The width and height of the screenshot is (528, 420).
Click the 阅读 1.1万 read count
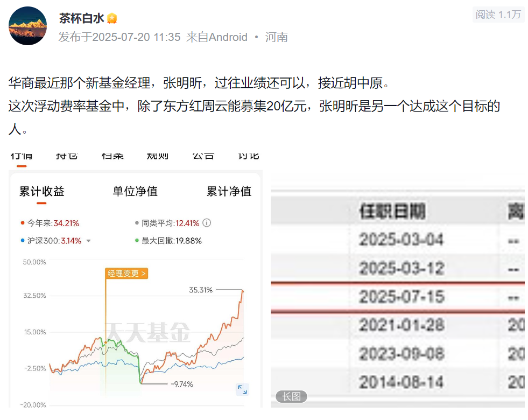pos(498,15)
